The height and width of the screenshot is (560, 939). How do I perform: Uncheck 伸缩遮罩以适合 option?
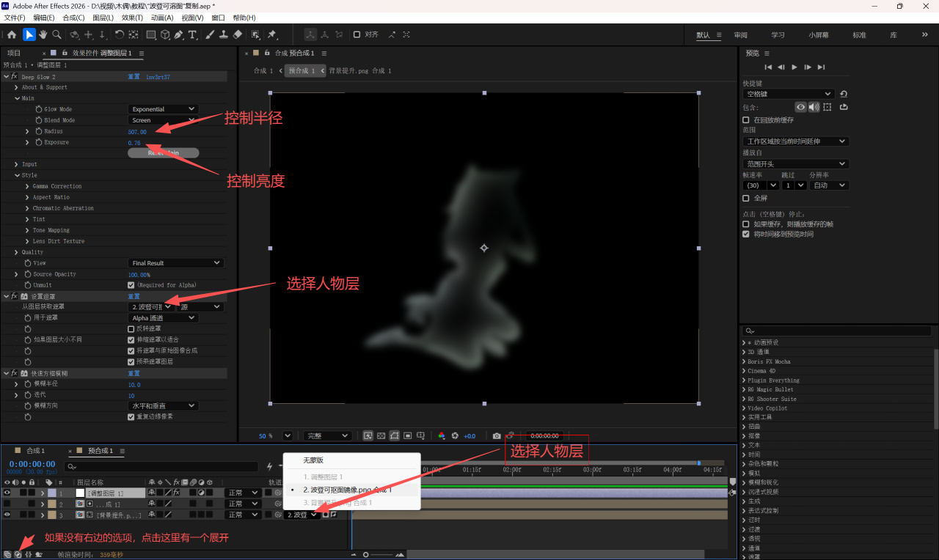point(131,340)
